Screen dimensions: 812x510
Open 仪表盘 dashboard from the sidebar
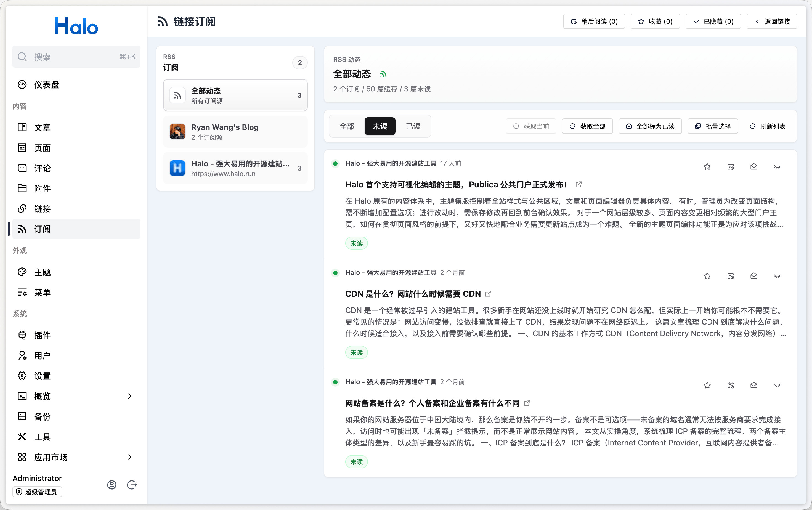tap(76, 85)
